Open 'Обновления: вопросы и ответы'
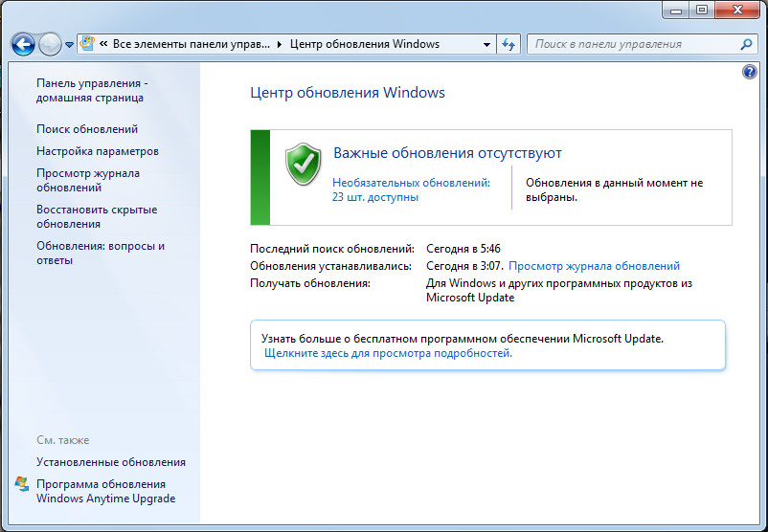The image size is (768, 532). coord(101,253)
